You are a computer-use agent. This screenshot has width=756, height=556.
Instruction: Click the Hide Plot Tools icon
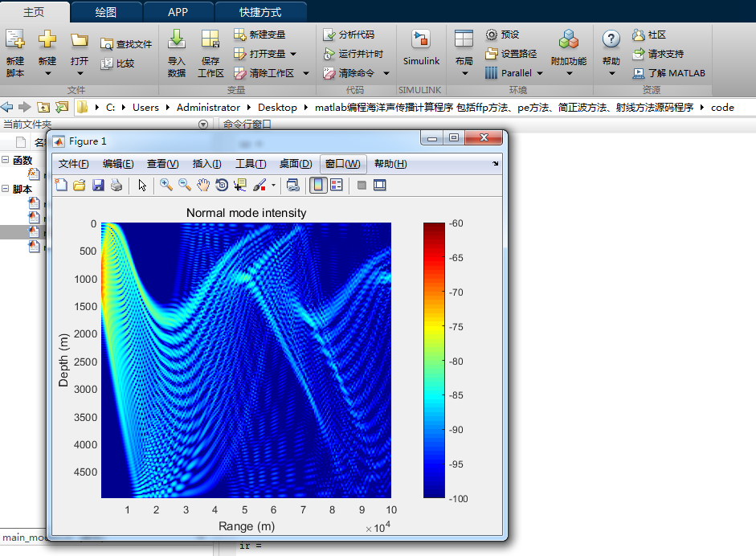click(362, 185)
